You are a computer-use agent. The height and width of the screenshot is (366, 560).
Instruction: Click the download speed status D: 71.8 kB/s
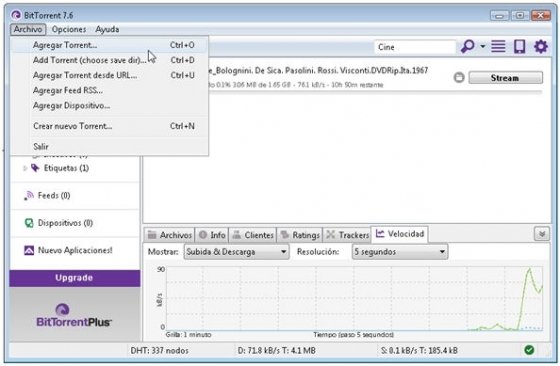click(x=276, y=351)
